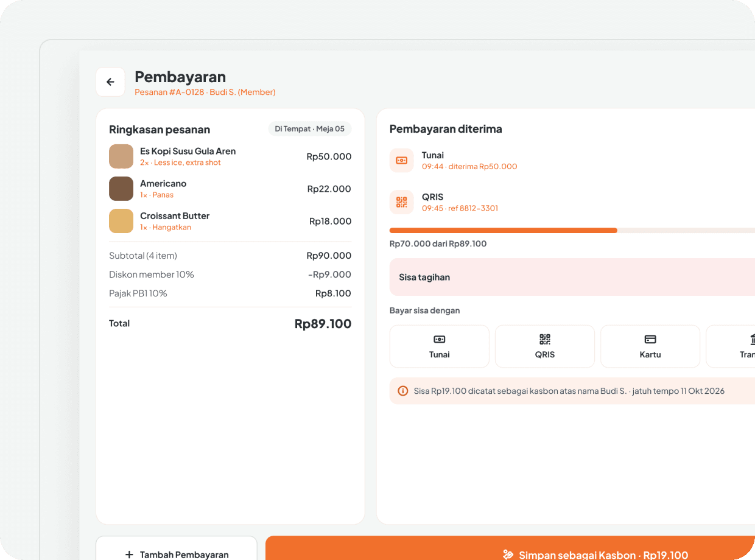Click the Rp18.000 price
This screenshot has height=560, width=755.
[x=331, y=221]
